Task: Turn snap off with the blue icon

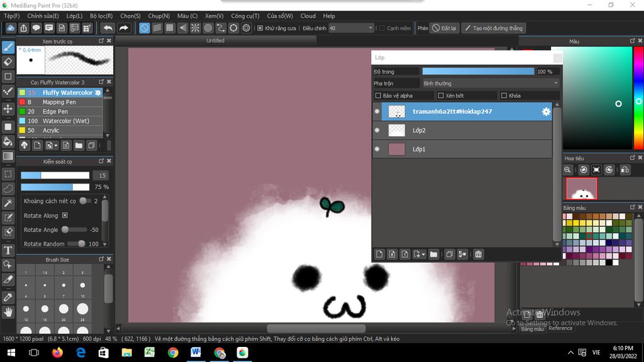Action: pyautogui.click(x=144, y=28)
